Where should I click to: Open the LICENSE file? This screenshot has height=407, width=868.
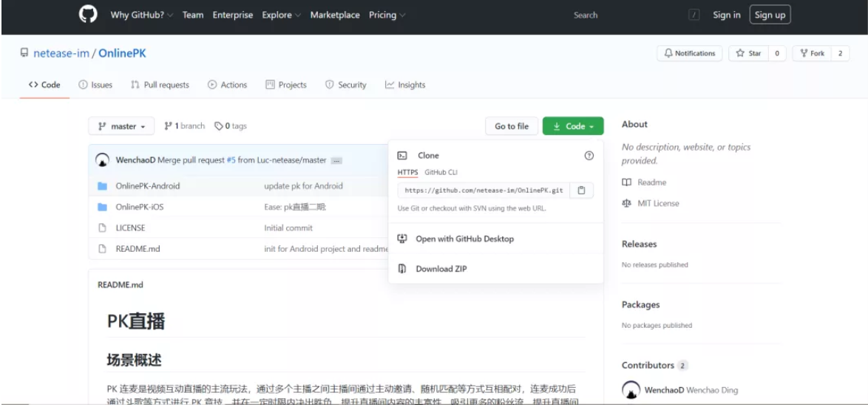click(131, 228)
